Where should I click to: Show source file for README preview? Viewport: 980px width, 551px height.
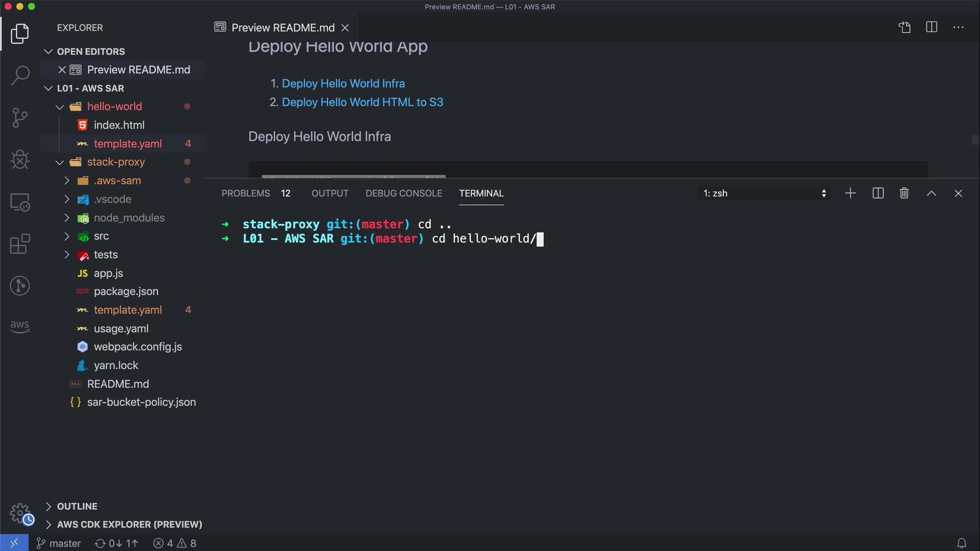point(904,28)
